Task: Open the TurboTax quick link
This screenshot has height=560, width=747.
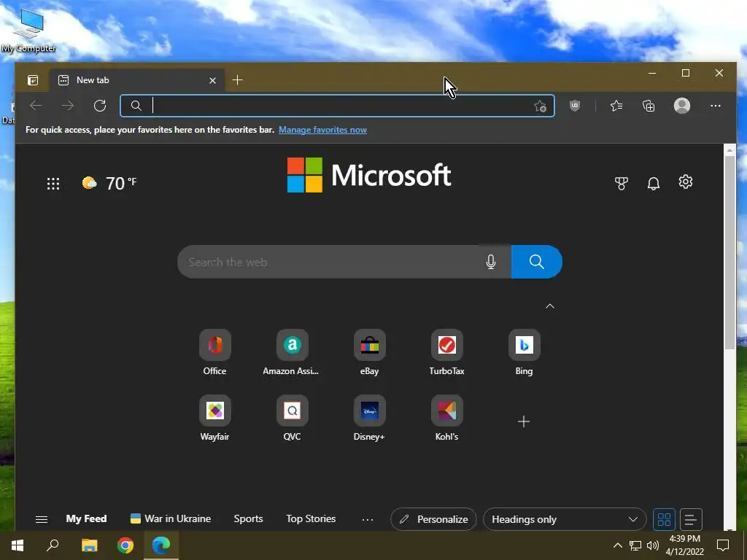Action: (x=446, y=352)
